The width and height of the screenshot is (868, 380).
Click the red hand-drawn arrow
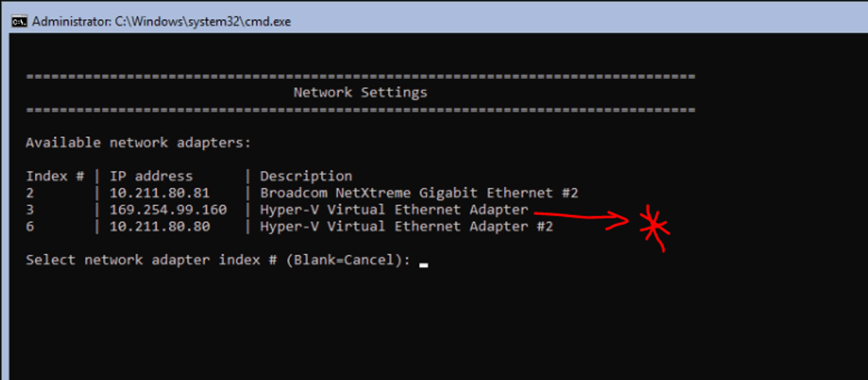coord(582,217)
